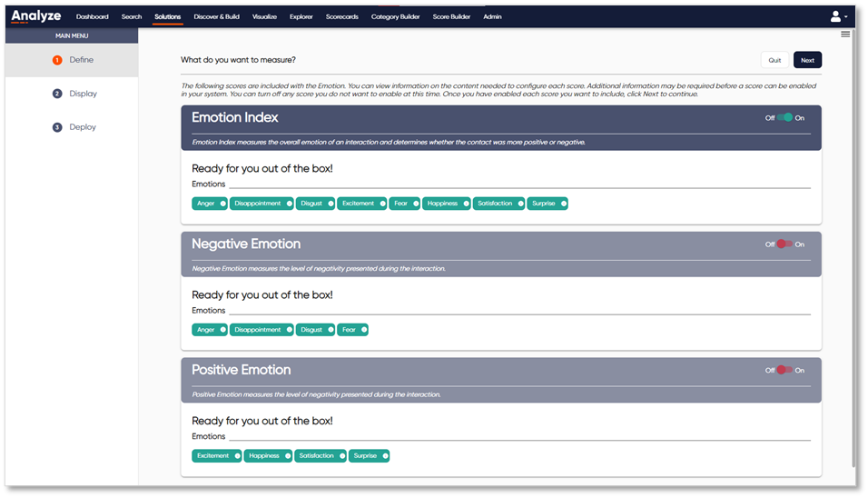This screenshot has height=498, width=868.
Task: Enable the Negative Emotion toggle
Action: (784, 244)
